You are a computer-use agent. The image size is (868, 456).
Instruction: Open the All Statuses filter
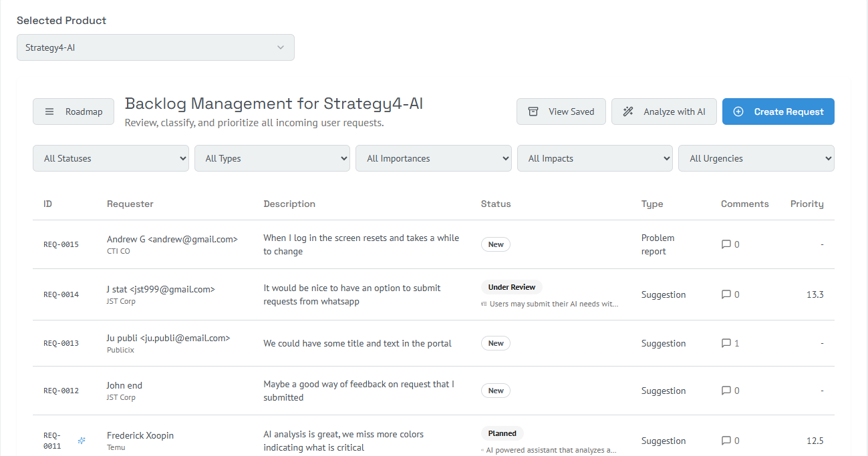[111, 158]
